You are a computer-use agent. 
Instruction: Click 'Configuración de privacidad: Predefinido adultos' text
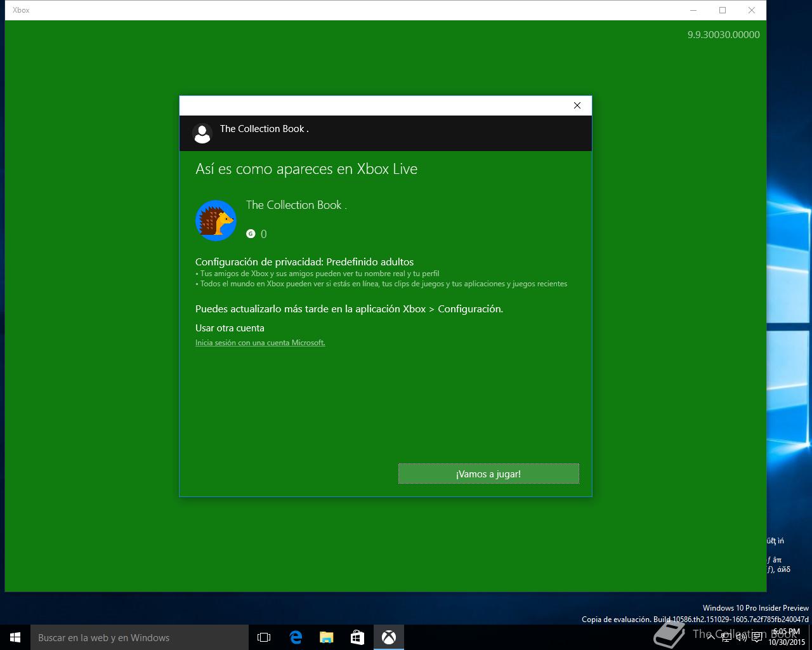point(304,262)
